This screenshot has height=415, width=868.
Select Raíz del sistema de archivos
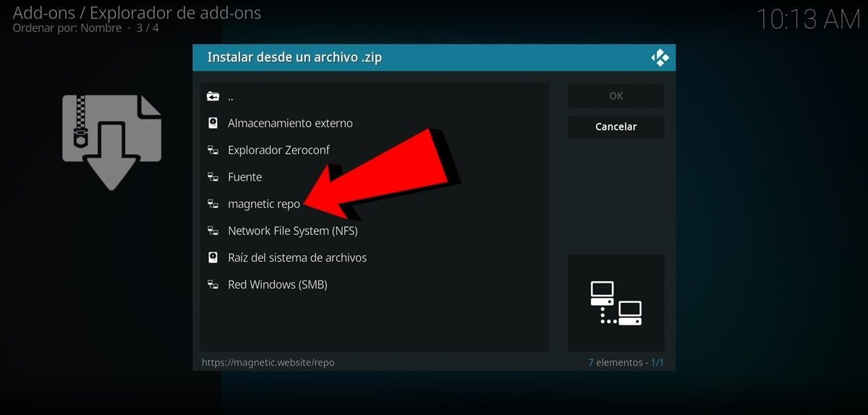[x=297, y=258]
